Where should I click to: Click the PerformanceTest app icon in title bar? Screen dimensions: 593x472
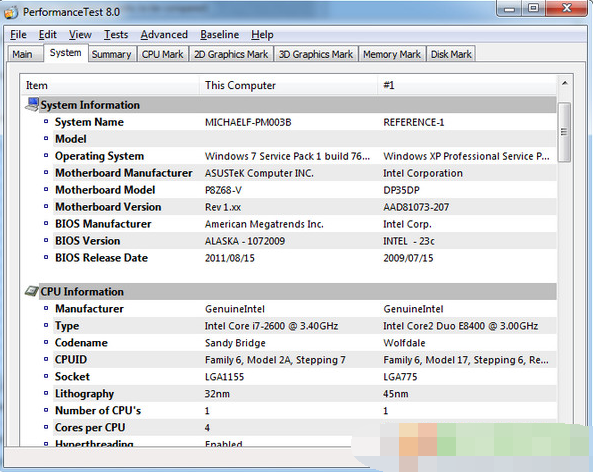point(11,12)
